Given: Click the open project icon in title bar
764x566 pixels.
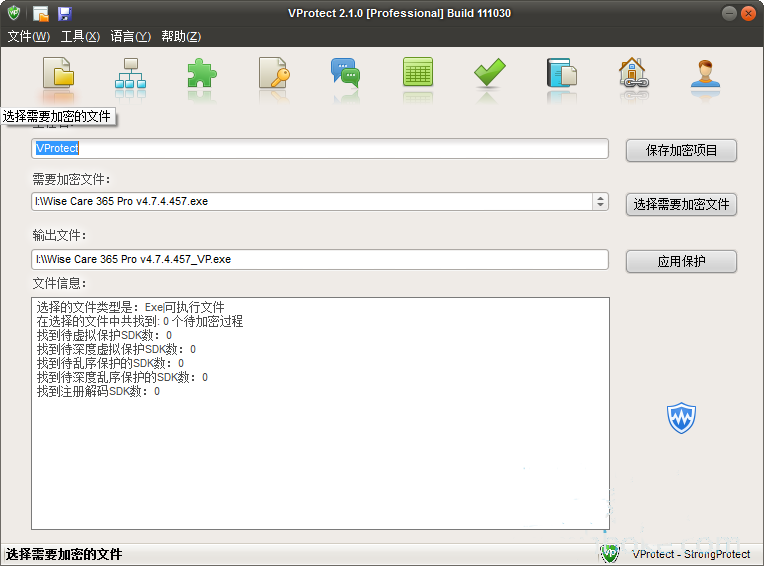Looking at the screenshot, I should [x=40, y=13].
